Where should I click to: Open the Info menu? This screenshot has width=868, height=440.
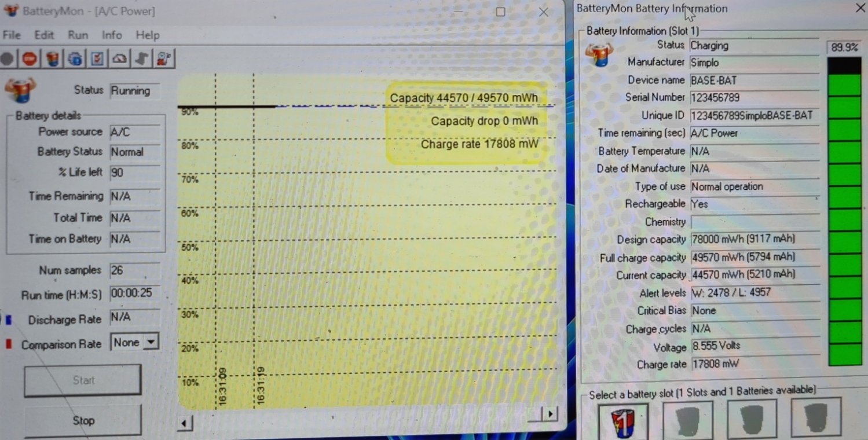tap(112, 35)
